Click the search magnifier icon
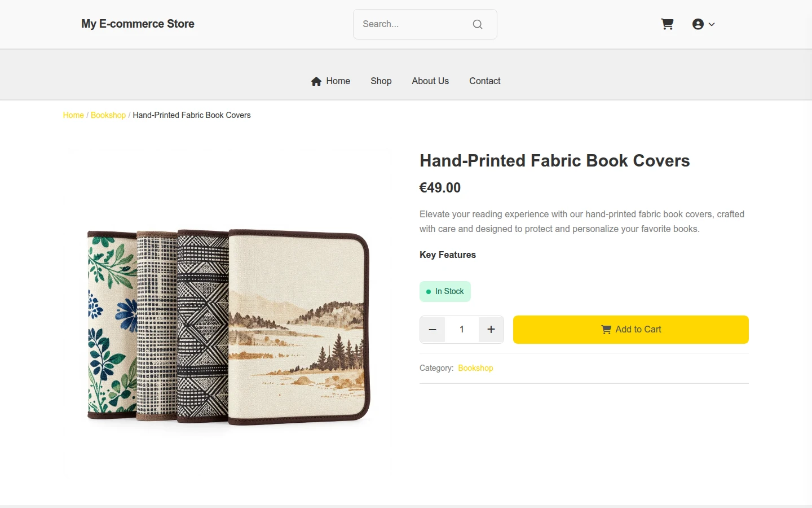The height and width of the screenshot is (508, 812). coord(478,24)
